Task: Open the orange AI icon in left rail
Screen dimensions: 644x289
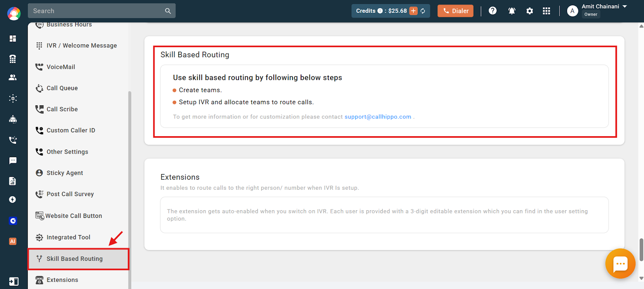Action: pyautogui.click(x=13, y=242)
